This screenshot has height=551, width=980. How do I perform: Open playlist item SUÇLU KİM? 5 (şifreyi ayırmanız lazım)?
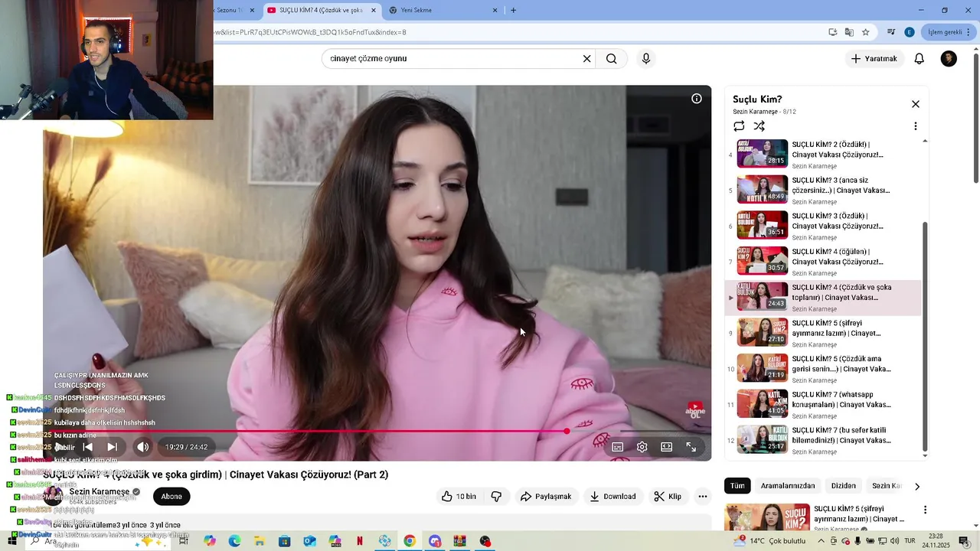coord(823,333)
